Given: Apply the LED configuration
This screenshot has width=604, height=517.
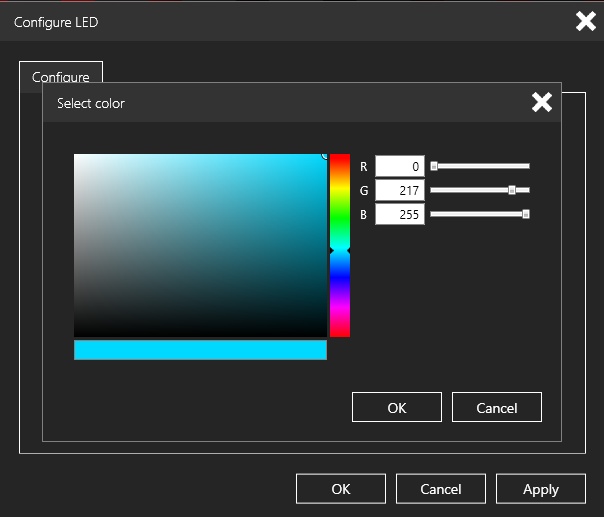Looking at the screenshot, I should [x=541, y=488].
